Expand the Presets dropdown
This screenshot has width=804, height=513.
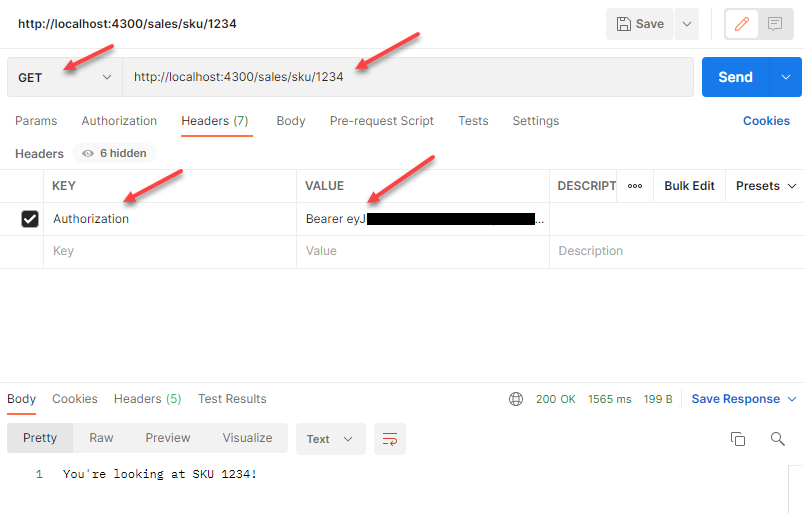pyautogui.click(x=766, y=186)
